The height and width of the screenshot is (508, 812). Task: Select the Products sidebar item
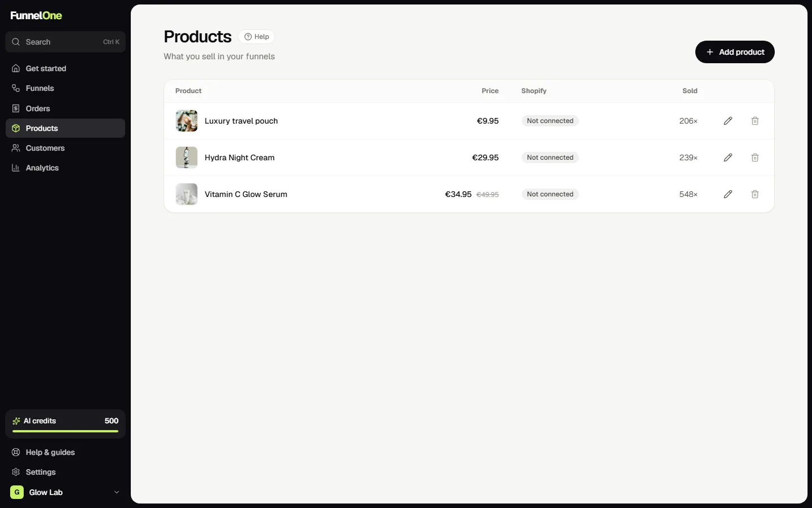[65, 128]
